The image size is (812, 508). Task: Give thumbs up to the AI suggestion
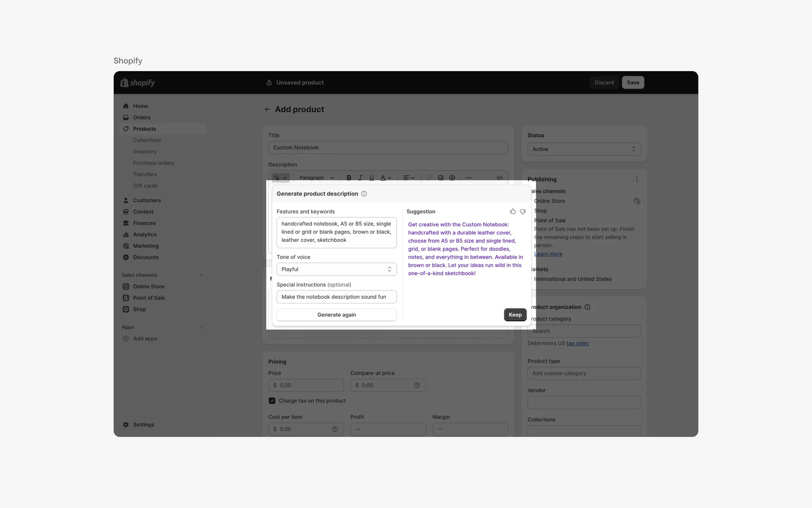[x=513, y=211]
